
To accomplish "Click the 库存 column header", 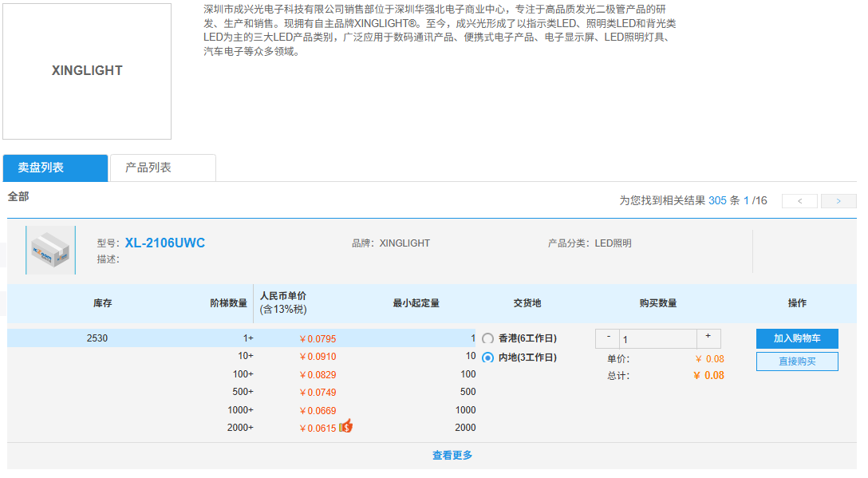I will [102, 303].
